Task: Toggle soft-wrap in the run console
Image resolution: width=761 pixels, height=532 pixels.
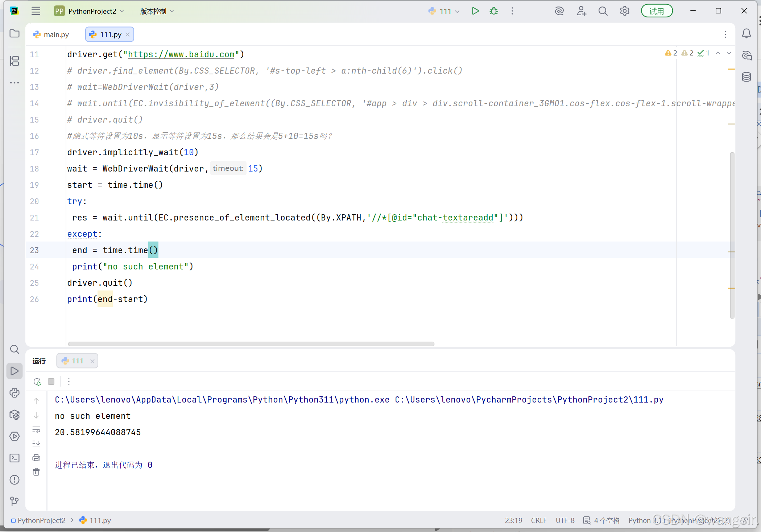Action: point(36,430)
